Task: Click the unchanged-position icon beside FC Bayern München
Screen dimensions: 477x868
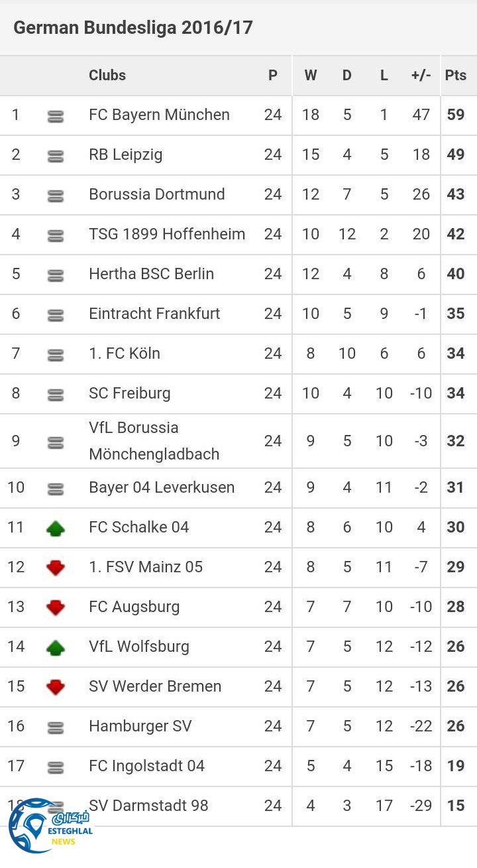Action: point(56,116)
